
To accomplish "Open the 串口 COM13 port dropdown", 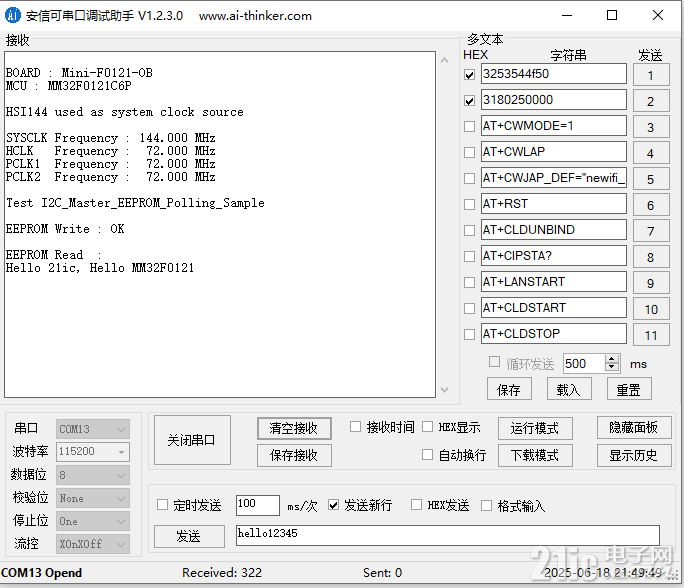I will (92, 429).
